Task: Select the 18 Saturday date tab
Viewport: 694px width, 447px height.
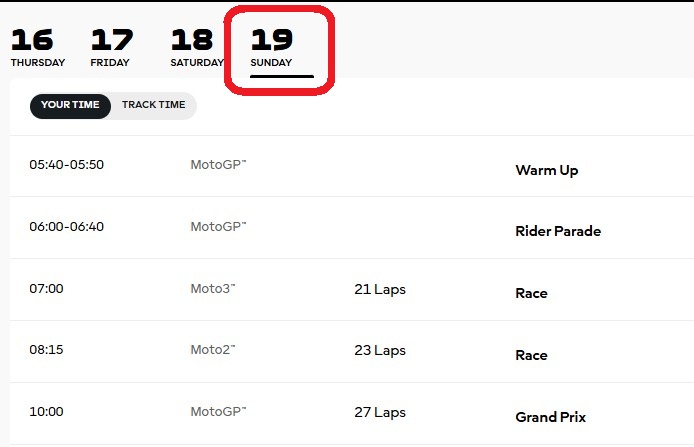Action: (197, 48)
